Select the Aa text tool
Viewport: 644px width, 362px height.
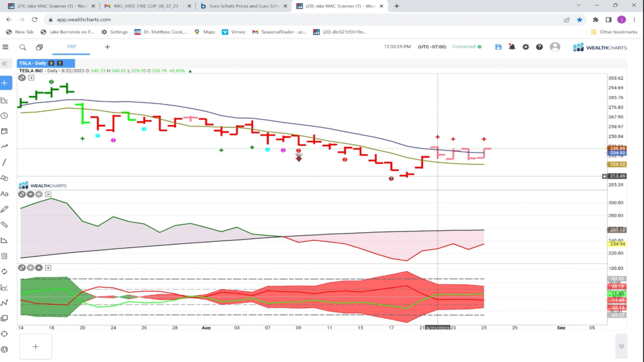(x=4, y=194)
